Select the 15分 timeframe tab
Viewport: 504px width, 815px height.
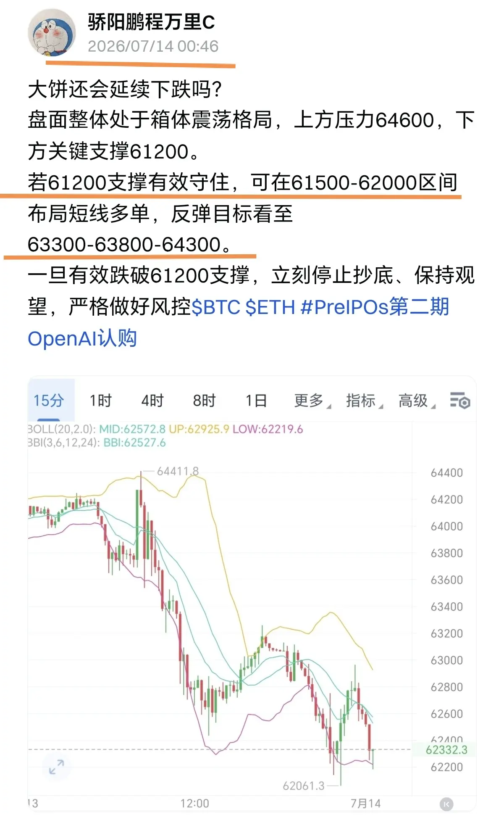tap(49, 400)
